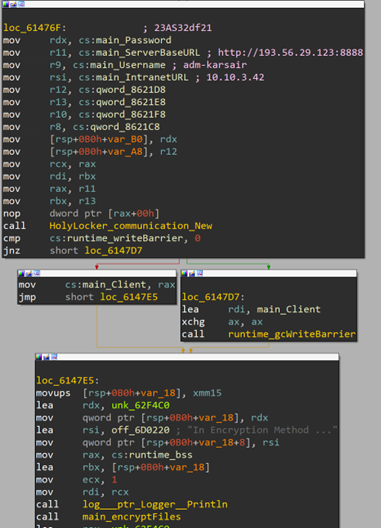Click the main_Username symbol
Screen dimensions: 381x528
click(128, 65)
